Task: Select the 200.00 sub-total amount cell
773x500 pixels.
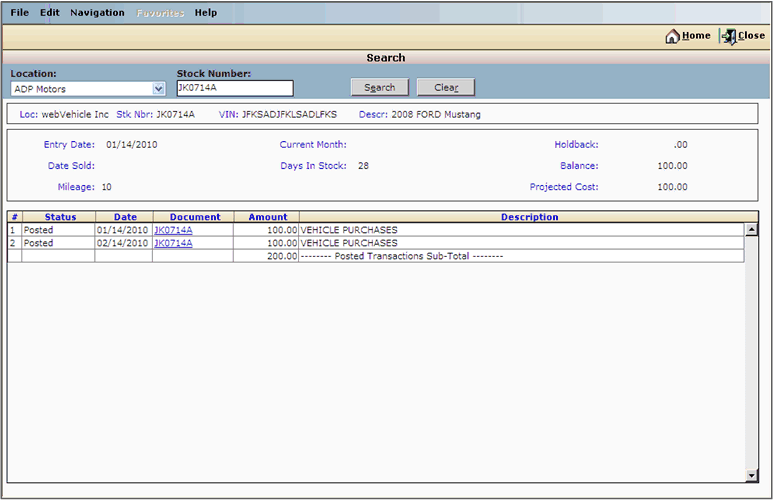Action: [266, 256]
